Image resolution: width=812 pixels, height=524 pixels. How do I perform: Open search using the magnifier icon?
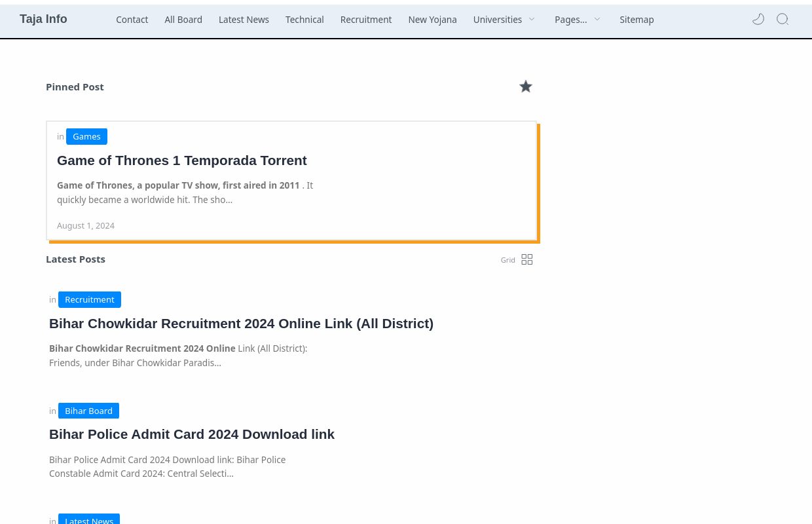783,19
